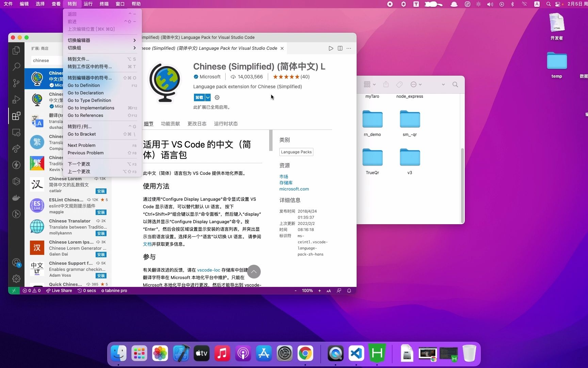Open the Finder action ellipsis dropdown
The width and height of the screenshot is (588, 368).
click(x=416, y=85)
